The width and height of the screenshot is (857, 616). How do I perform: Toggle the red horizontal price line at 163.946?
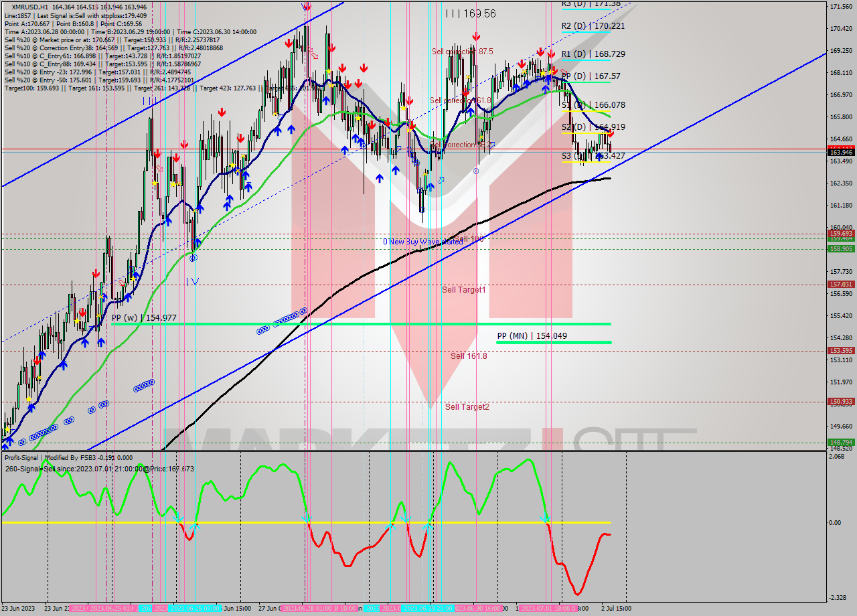point(402,147)
